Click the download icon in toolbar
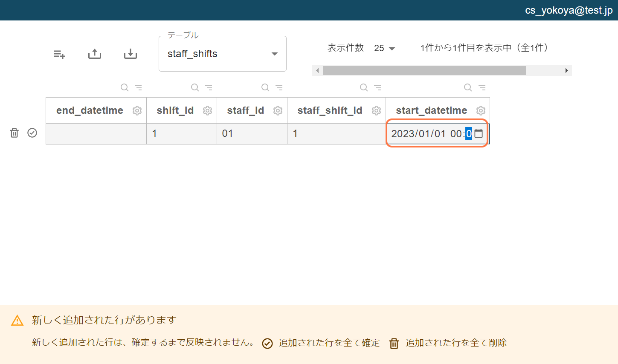The image size is (618, 364). pos(131,54)
